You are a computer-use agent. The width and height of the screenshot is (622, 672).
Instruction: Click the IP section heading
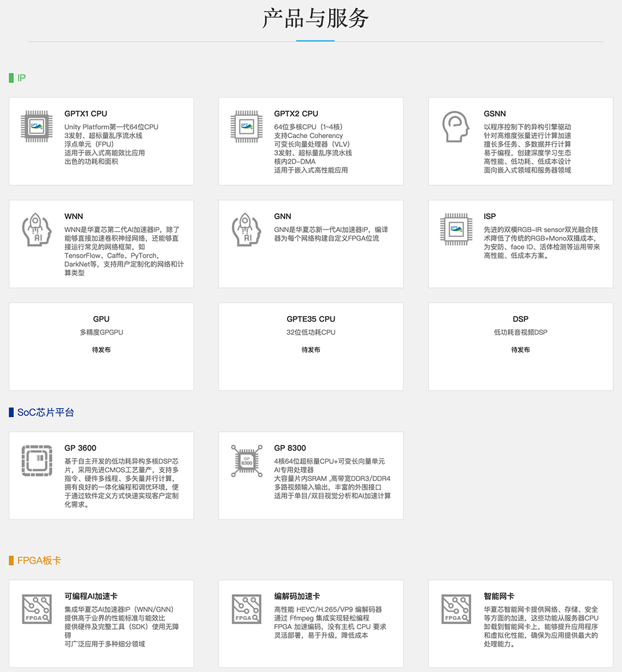click(21, 78)
